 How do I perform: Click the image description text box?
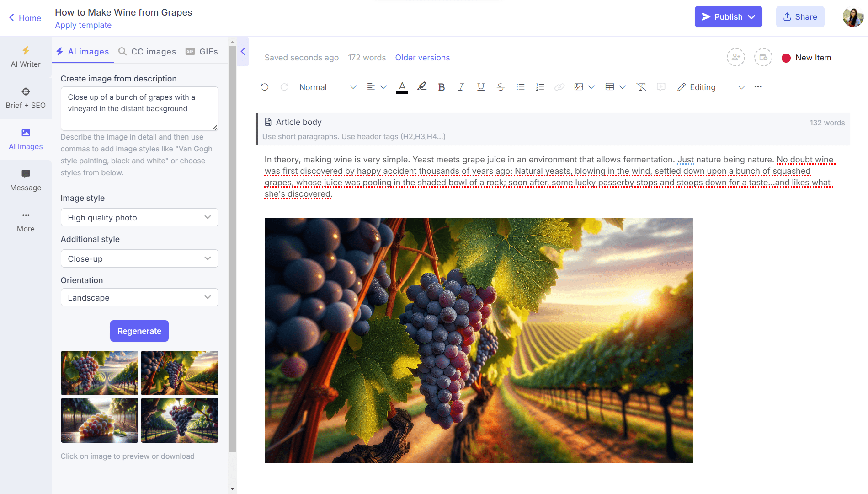[x=139, y=108]
